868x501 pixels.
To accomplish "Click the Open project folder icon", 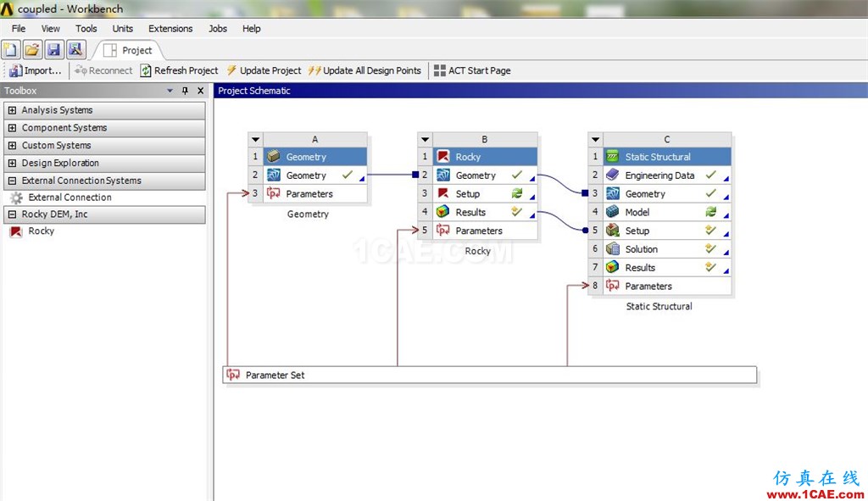I will 32,50.
